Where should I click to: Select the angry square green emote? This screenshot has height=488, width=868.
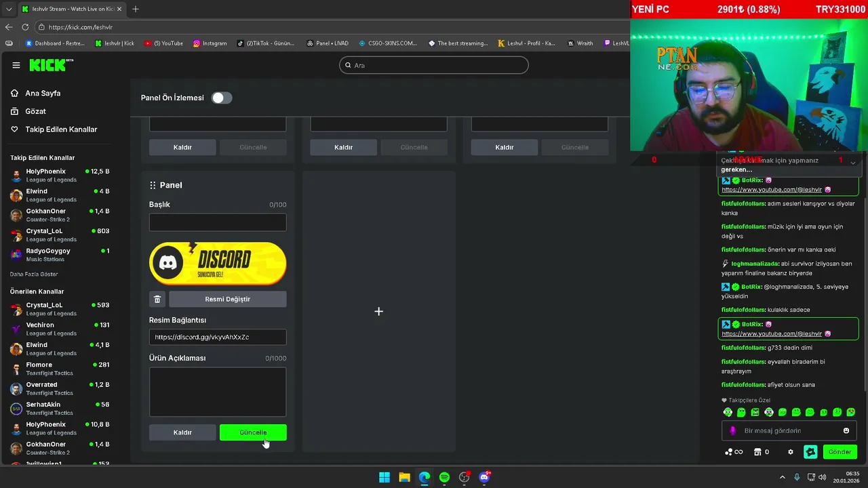tap(755, 412)
